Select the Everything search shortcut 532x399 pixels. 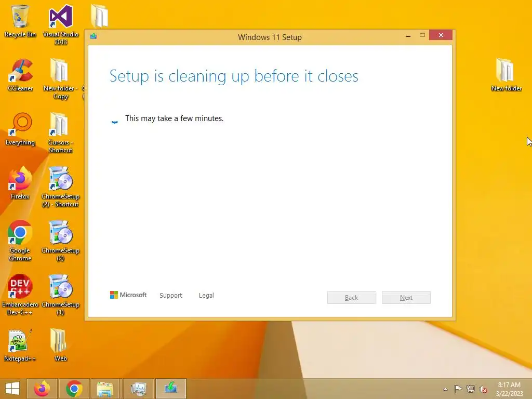point(20,129)
